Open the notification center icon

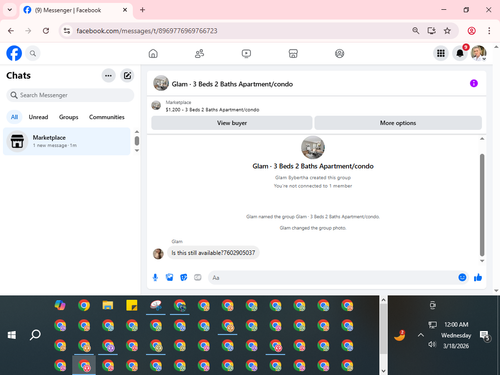tap(484, 335)
